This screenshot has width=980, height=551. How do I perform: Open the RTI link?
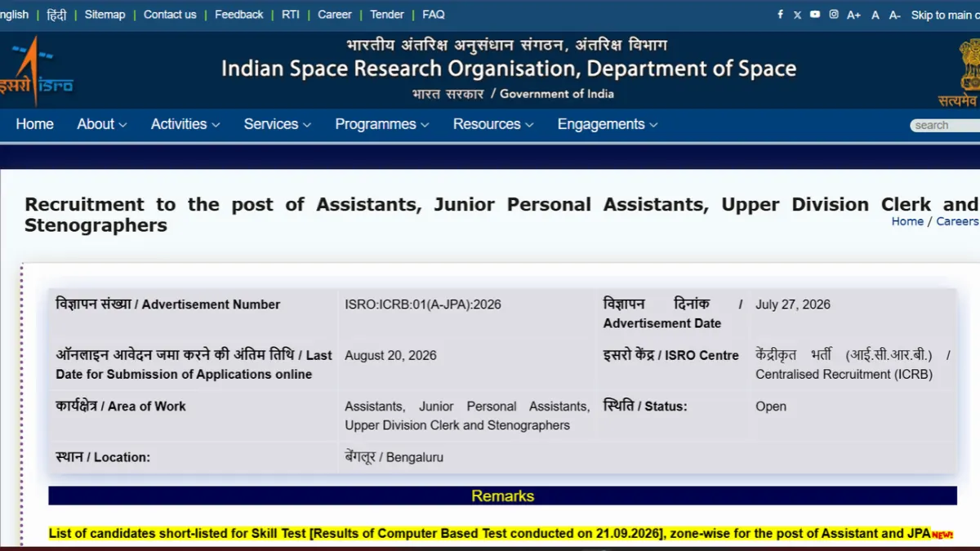[291, 15]
